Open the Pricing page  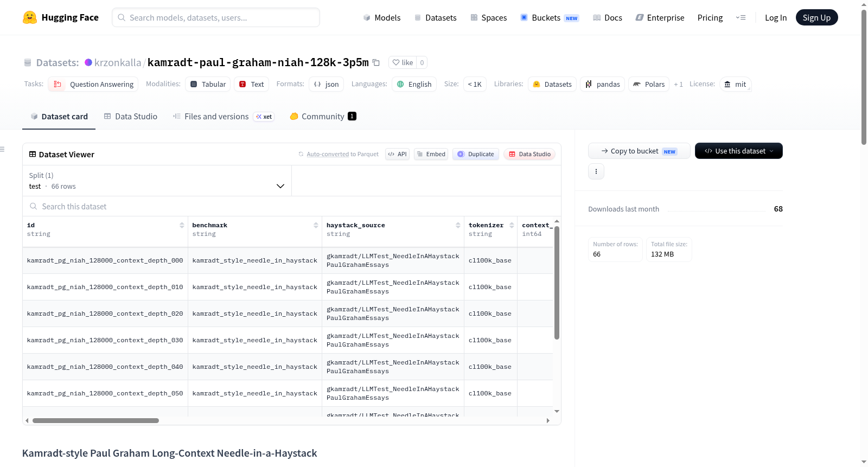(710, 17)
